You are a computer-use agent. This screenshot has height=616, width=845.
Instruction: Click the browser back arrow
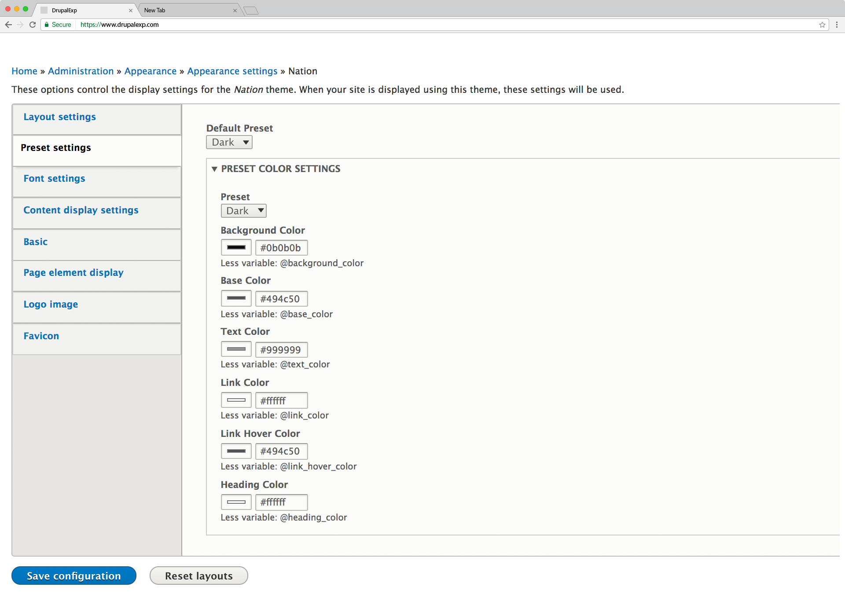click(8, 25)
